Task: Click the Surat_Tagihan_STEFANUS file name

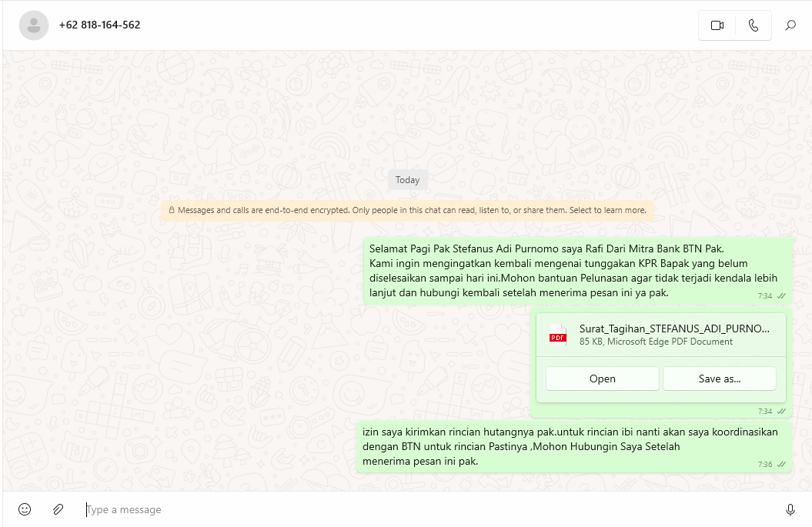Action: [673, 329]
